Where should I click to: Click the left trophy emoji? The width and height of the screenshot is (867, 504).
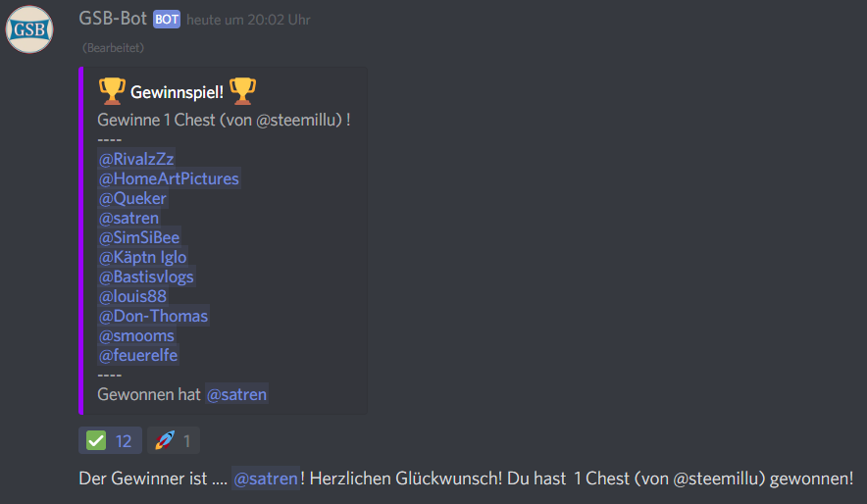112,91
